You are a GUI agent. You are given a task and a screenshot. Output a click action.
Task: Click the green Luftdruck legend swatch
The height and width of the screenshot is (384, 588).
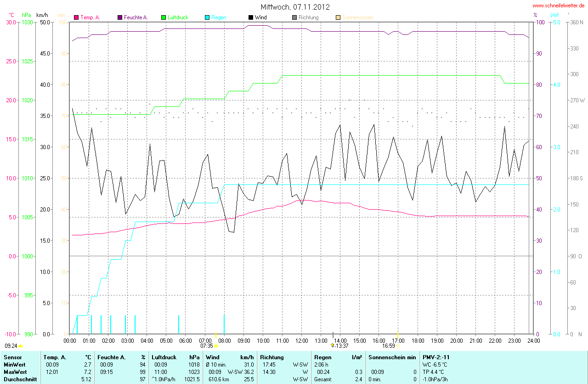[164, 17]
